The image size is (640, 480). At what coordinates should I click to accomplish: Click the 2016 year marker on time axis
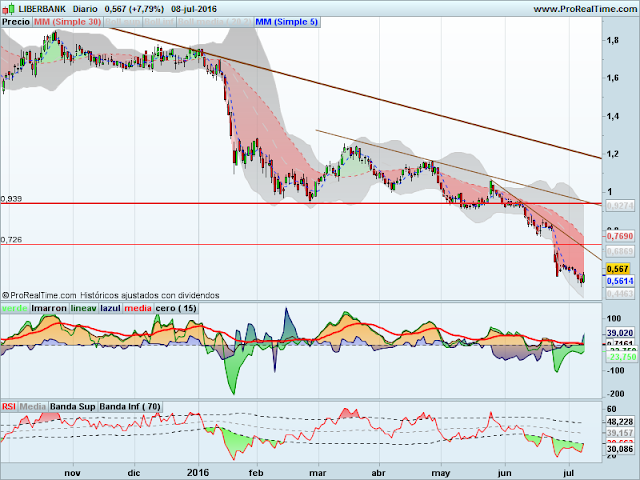[198, 473]
